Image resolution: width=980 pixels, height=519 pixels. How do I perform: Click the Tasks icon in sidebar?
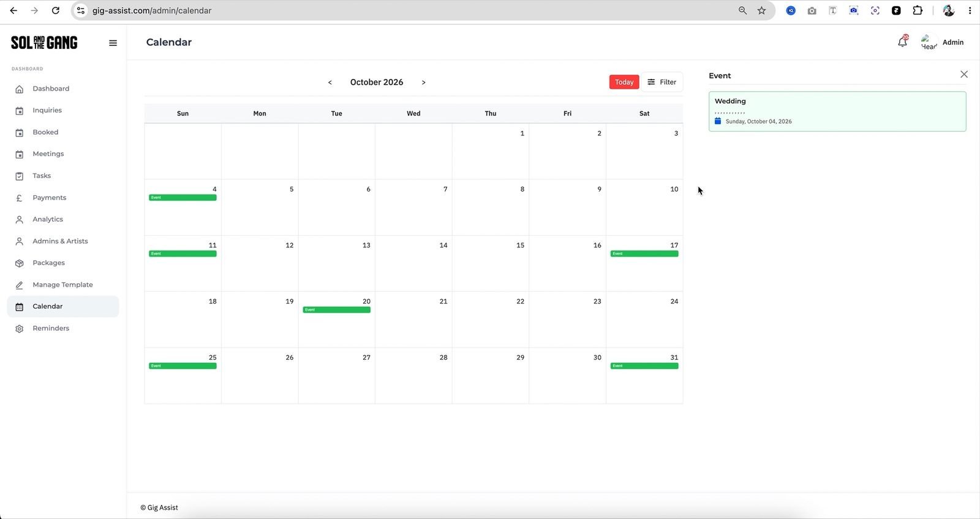point(20,176)
